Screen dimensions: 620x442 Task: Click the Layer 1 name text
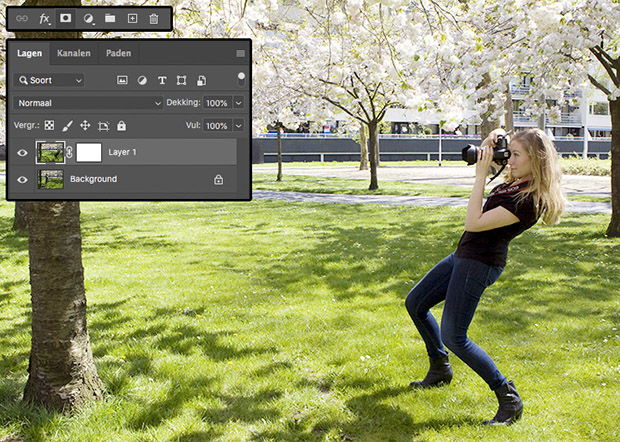click(x=122, y=152)
